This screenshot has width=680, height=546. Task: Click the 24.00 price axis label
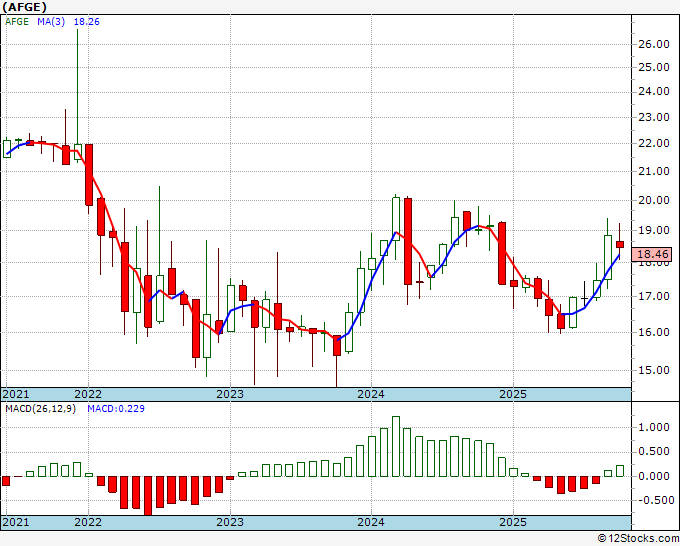pyautogui.click(x=654, y=92)
